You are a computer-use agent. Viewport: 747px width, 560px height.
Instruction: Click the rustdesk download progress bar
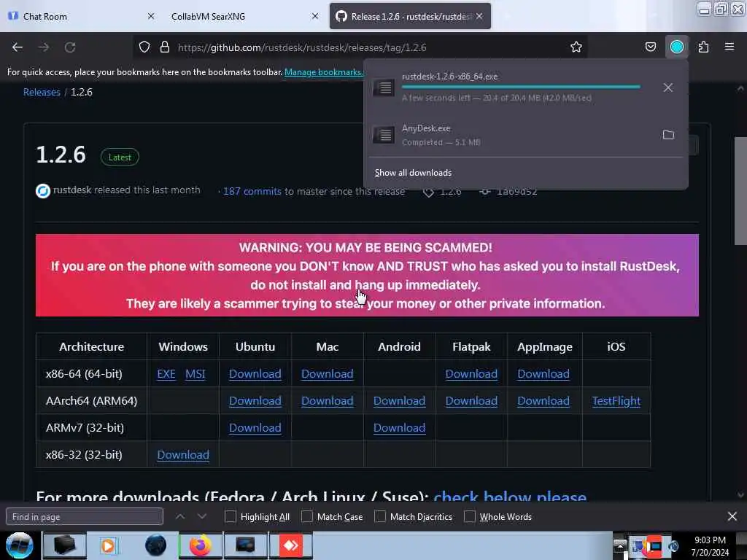[x=521, y=87]
